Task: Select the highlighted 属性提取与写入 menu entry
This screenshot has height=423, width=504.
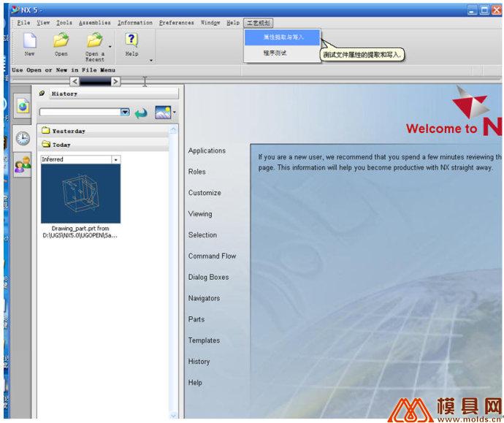Action: [283, 37]
